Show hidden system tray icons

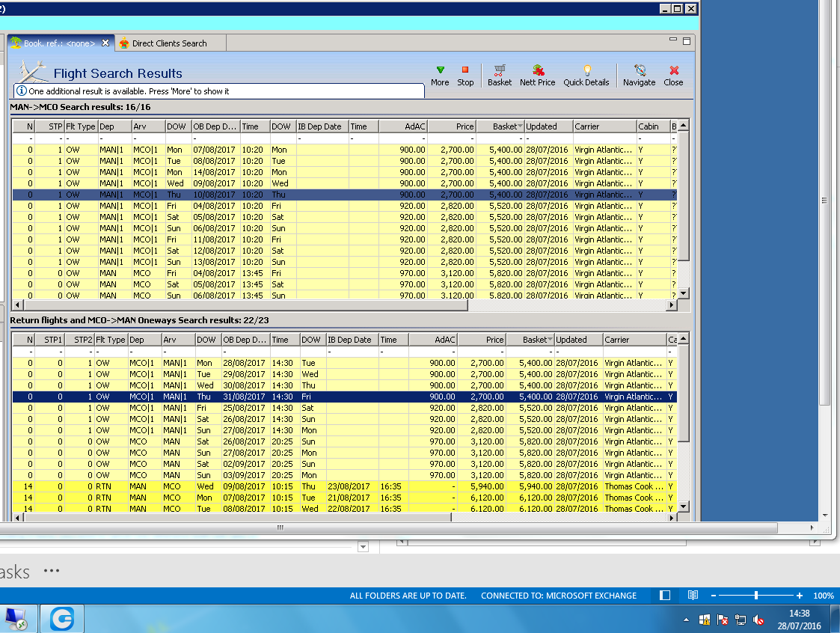click(687, 620)
